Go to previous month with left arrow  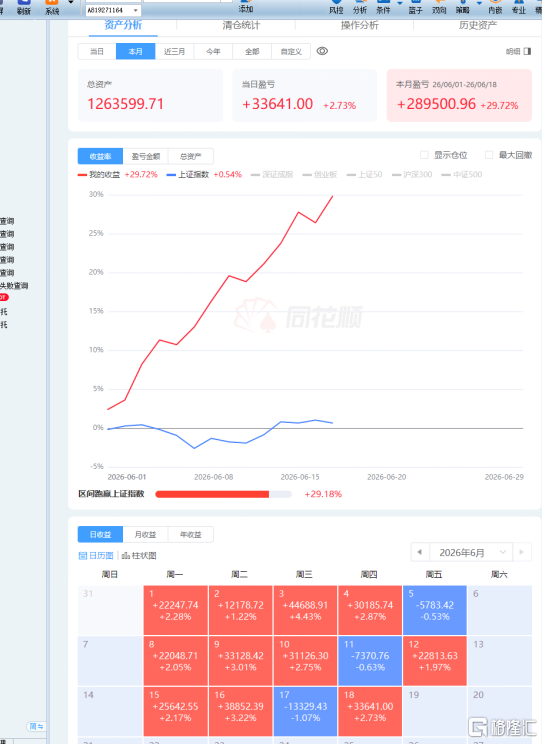[x=420, y=552]
